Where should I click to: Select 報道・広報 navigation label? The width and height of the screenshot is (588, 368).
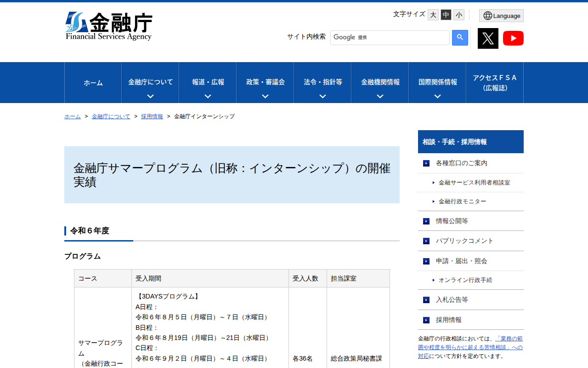208,82
